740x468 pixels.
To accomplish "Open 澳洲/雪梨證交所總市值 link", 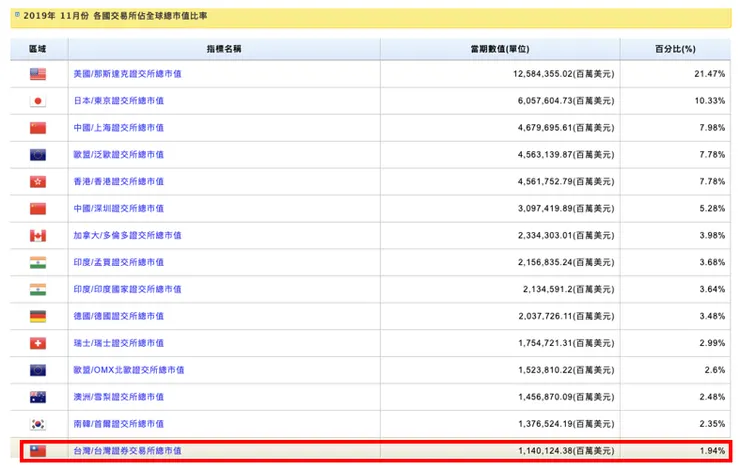I will click(118, 397).
